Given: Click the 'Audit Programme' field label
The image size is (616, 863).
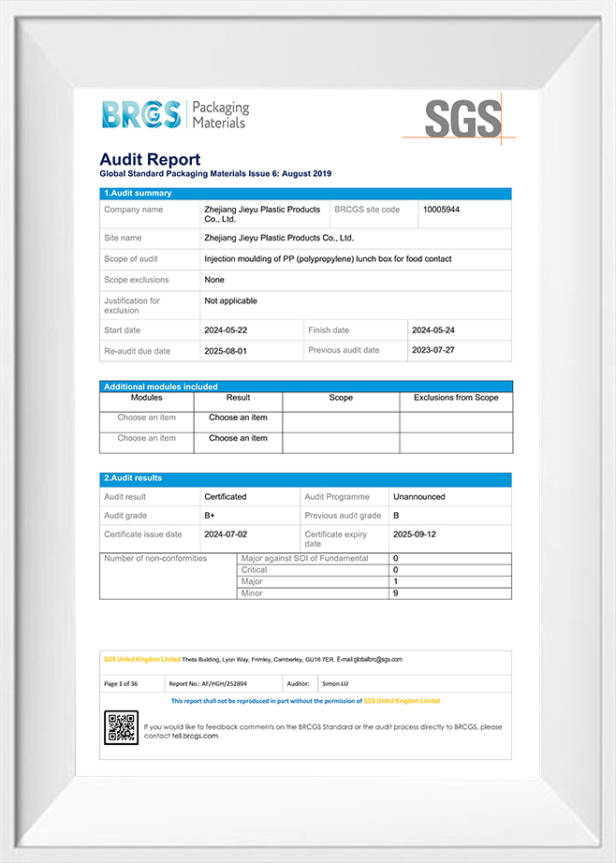Looking at the screenshot, I should tap(337, 497).
